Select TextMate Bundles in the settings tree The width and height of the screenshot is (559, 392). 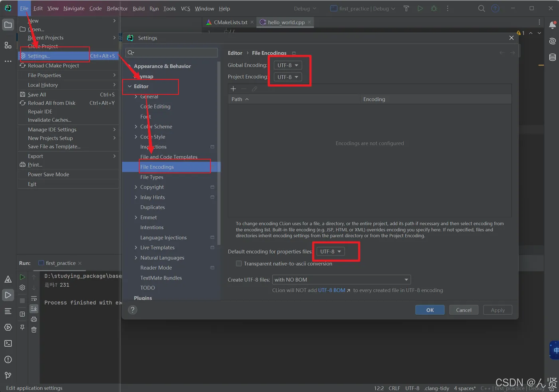point(161,278)
